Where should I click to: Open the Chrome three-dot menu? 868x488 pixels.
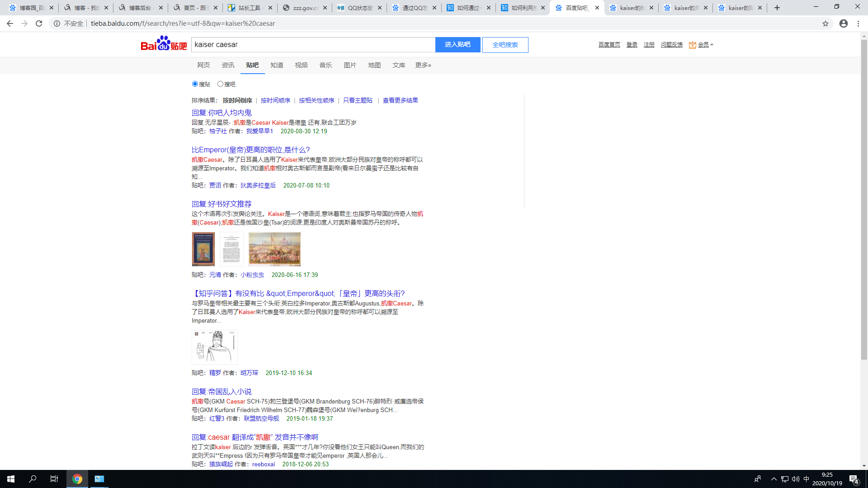[x=858, y=23]
